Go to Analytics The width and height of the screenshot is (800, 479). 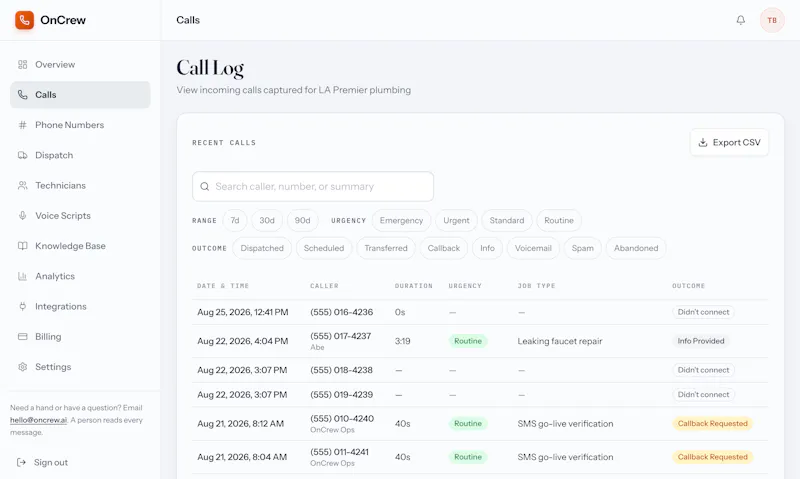80,276
